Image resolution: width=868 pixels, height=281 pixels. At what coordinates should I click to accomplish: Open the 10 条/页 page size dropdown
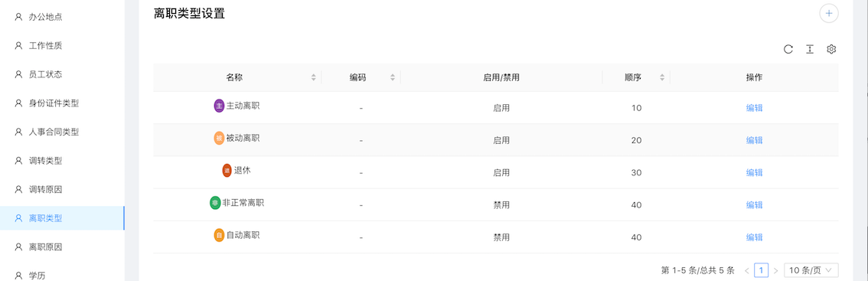tap(811, 270)
